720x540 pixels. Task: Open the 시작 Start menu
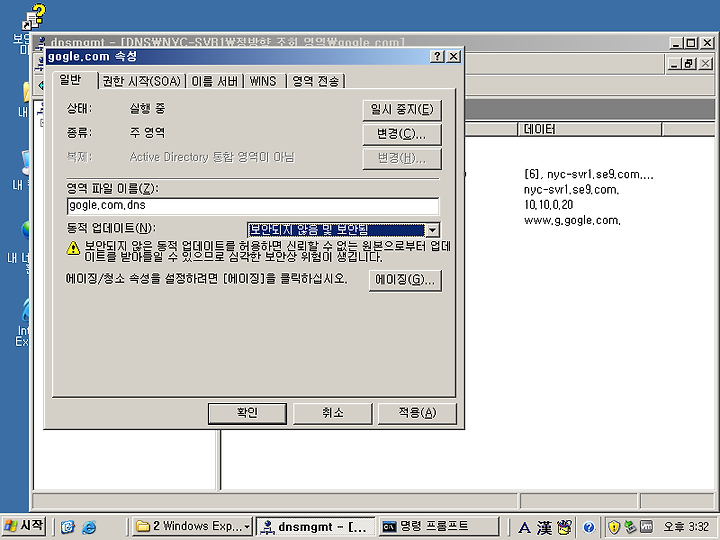23,526
